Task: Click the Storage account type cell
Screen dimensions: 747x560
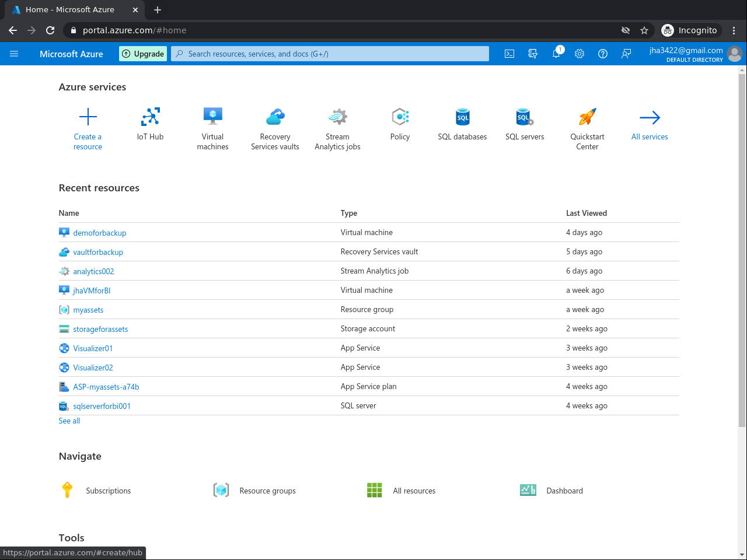Action: coord(368,328)
